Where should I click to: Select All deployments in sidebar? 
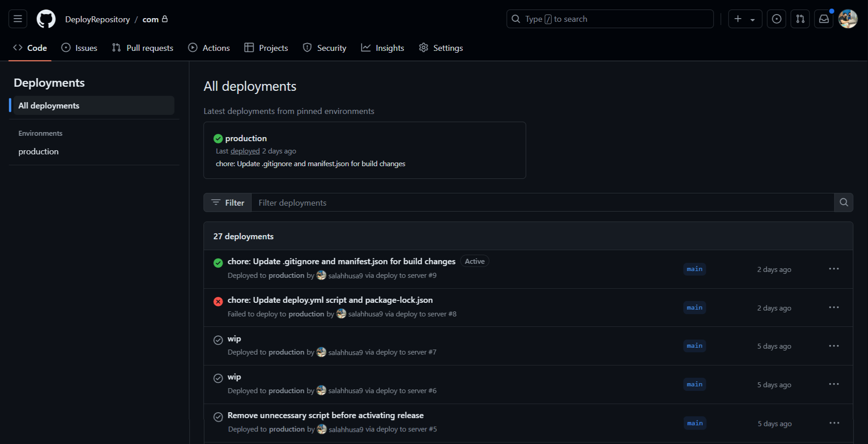pos(94,105)
